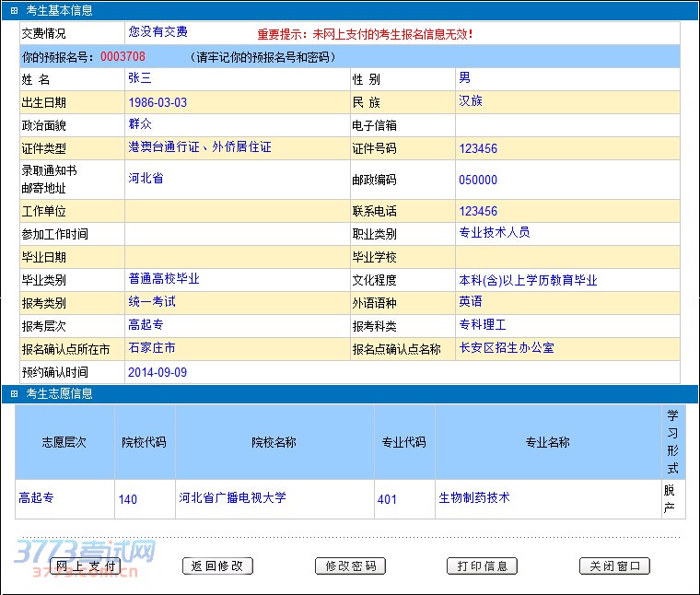Click the 专业名称 column header

click(547, 442)
